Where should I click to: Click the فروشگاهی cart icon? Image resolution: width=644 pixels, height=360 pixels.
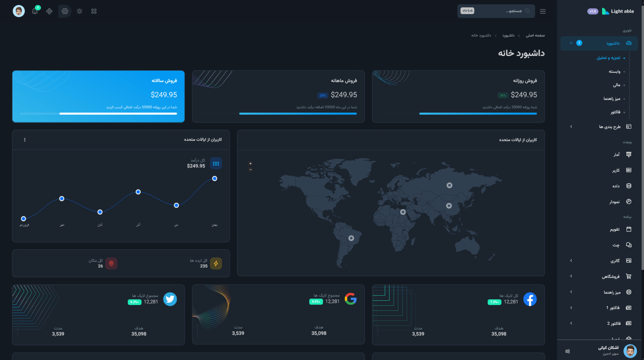point(629,276)
